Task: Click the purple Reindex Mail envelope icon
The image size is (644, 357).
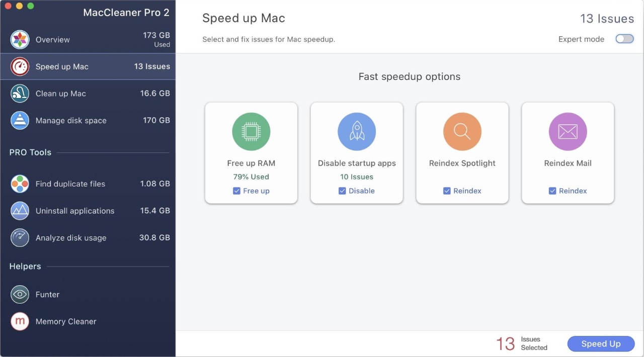Action: [568, 132]
